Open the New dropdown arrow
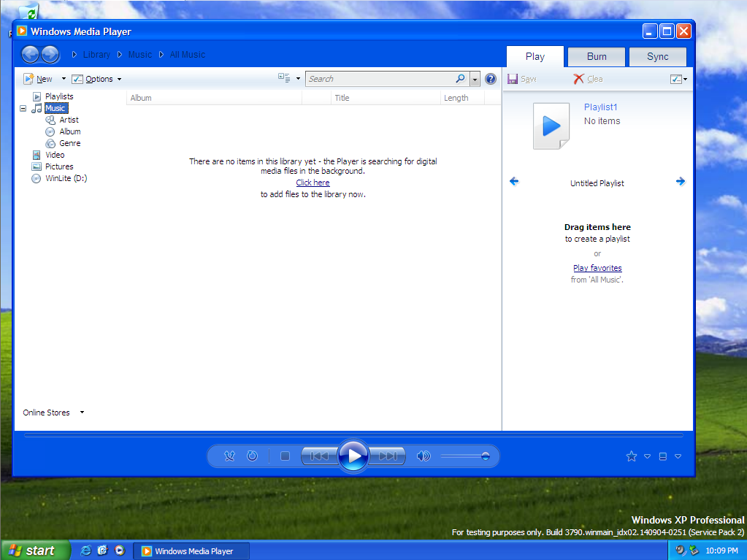This screenshot has width=747, height=560. (64, 79)
